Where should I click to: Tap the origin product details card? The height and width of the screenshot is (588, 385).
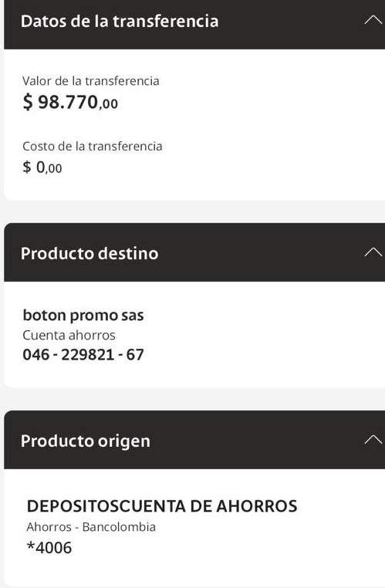click(x=194, y=528)
